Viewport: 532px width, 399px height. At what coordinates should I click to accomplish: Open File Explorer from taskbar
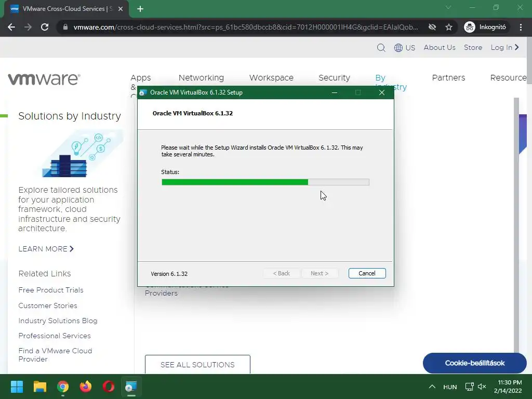pyautogui.click(x=39, y=387)
